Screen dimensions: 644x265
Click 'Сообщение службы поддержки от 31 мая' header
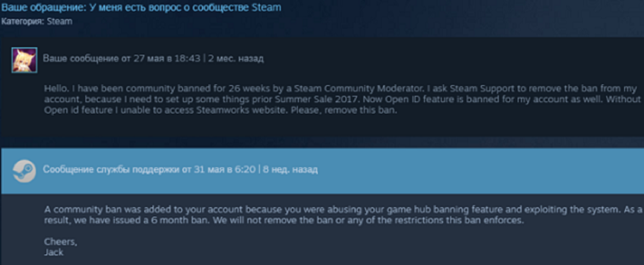[x=150, y=170]
